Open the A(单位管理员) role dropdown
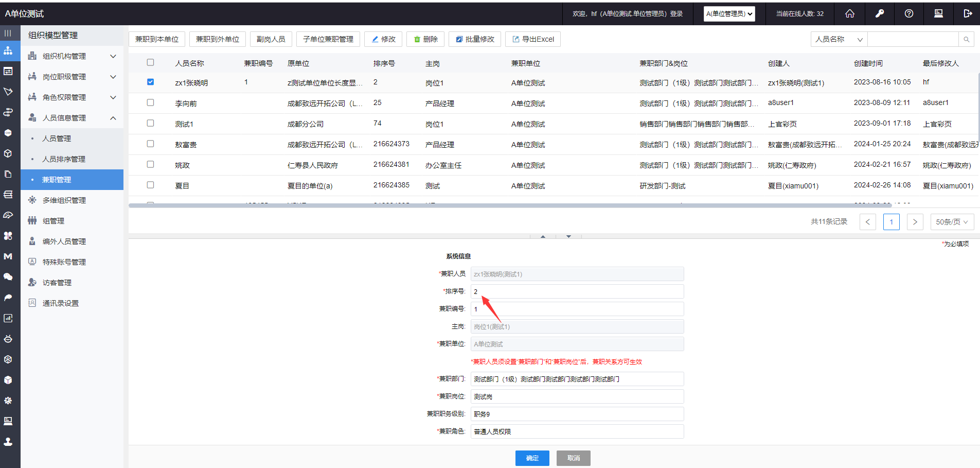This screenshot has height=468, width=980. [x=729, y=14]
